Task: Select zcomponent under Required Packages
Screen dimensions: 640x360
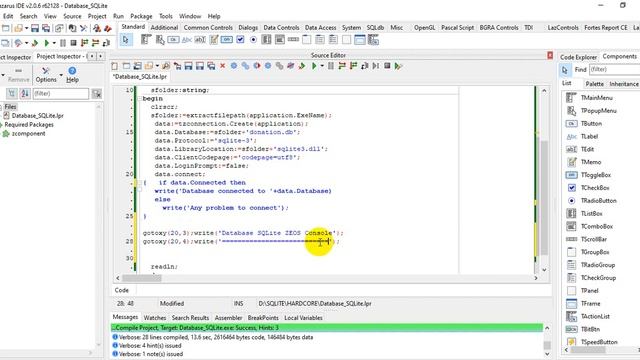Action: point(29,133)
